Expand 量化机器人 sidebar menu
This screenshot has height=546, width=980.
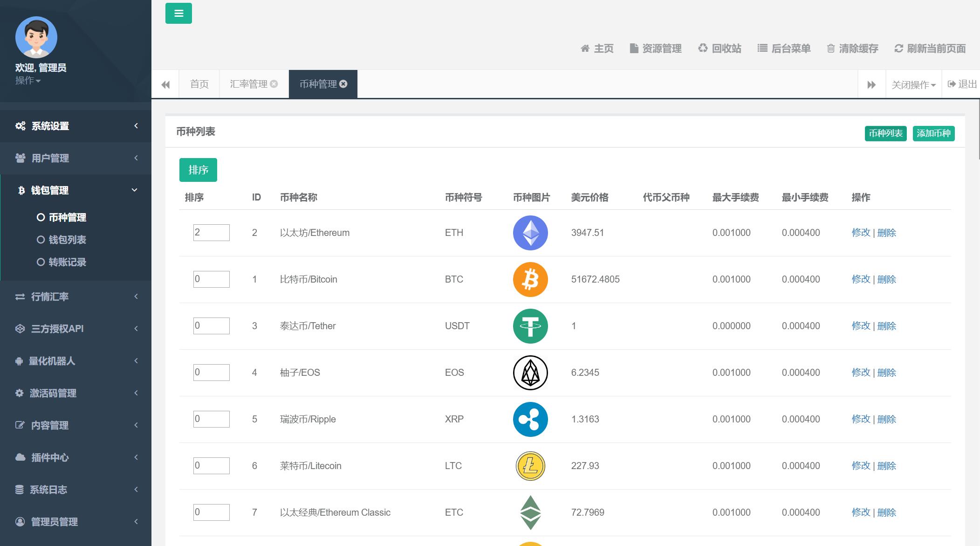(75, 361)
